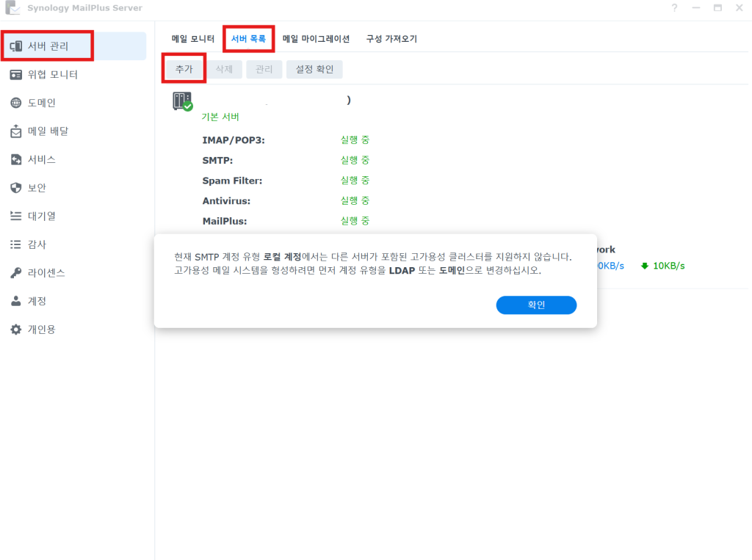Screen dimensions: 752x560
Task: Click the SMTP 실행 중 status
Action: 355,160
